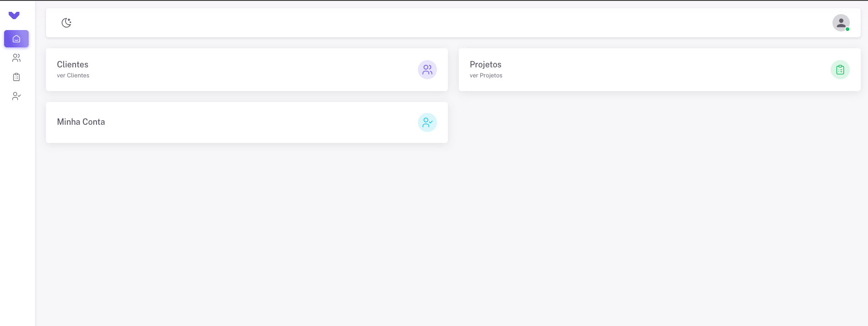868x326 pixels.
Task: Click the "Clientes" card heading
Action: click(x=73, y=65)
